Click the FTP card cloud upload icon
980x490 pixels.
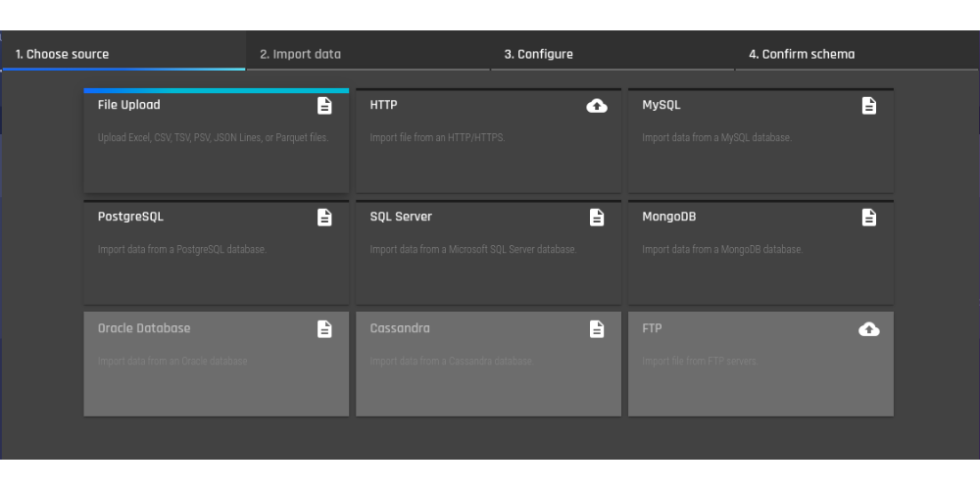pos(868,328)
